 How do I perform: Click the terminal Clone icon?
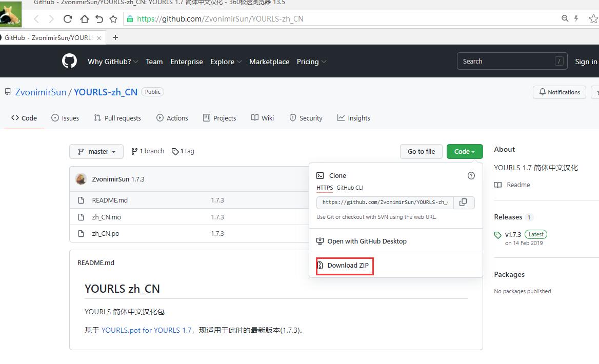point(320,176)
